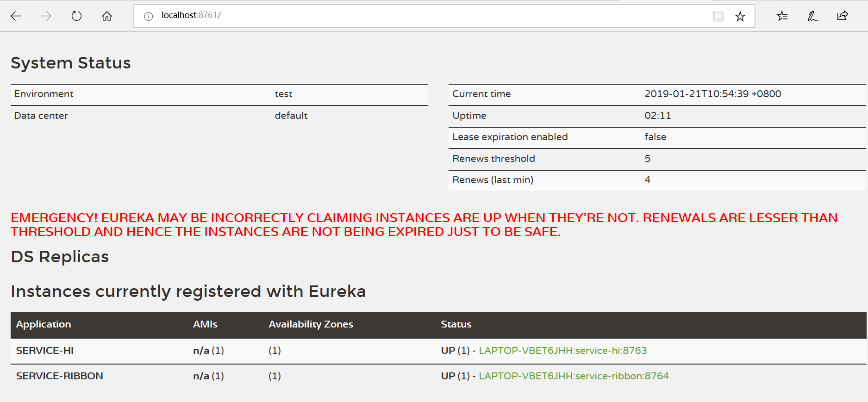This screenshot has width=868, height=402.
Task: Select the current time value 2019-01-21T10:54:39
Action: click(712, 94)
